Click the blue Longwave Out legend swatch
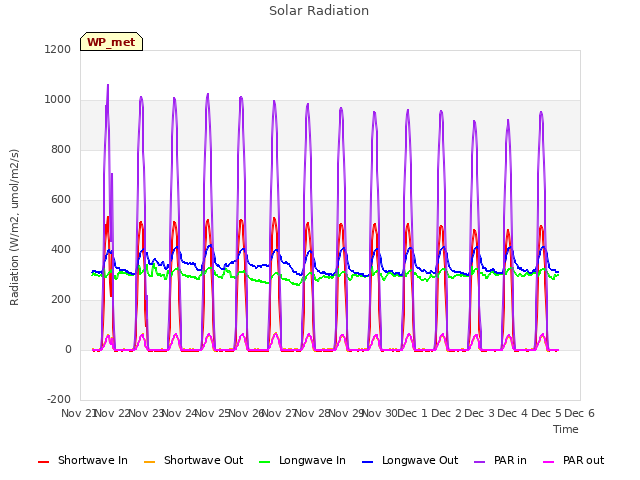This screenshot has height=480, width=640. pos(367,462)
